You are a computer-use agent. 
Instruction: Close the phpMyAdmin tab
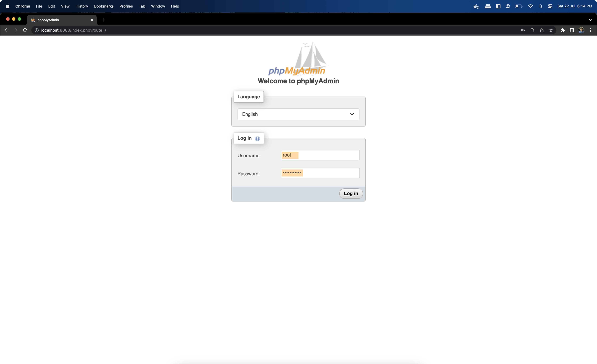92,20
